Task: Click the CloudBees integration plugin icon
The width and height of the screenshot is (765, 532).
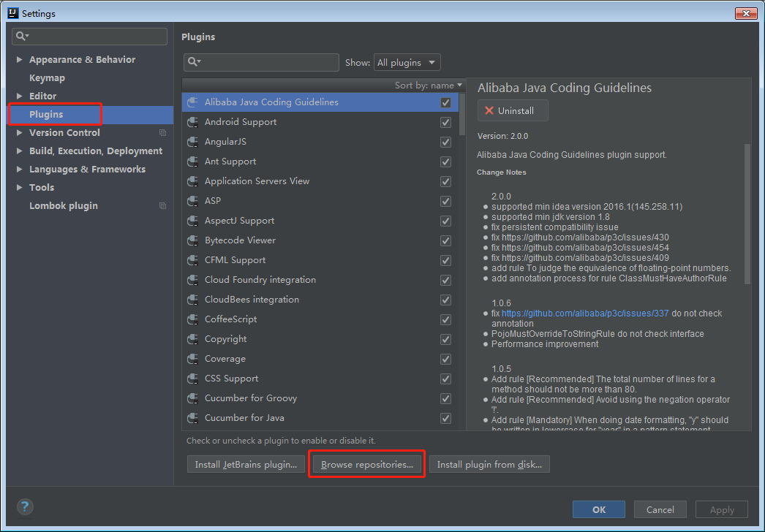Action: pyautogui.click(x=193, y=300)
